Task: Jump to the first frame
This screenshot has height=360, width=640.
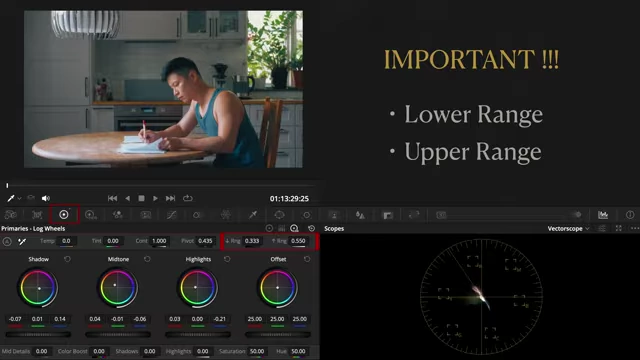Action: coord(113,198)
